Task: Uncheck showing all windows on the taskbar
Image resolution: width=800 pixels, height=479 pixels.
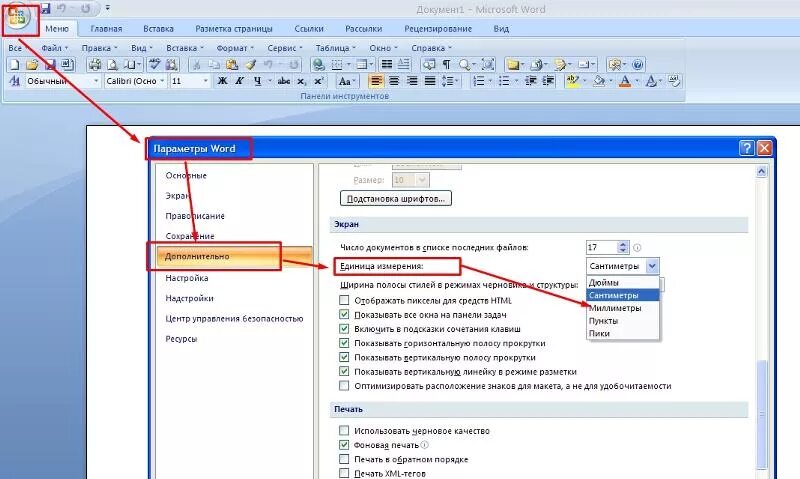Action: coord(344,315)
